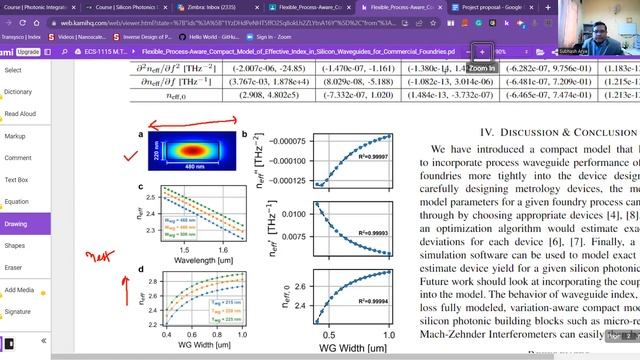Choose the Select tool

pos(13,70)
